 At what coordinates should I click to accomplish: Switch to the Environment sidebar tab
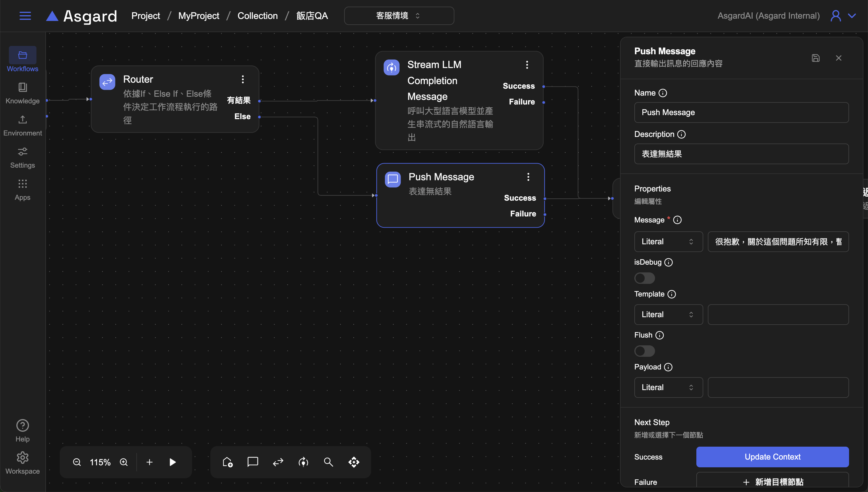pos(23,125)
